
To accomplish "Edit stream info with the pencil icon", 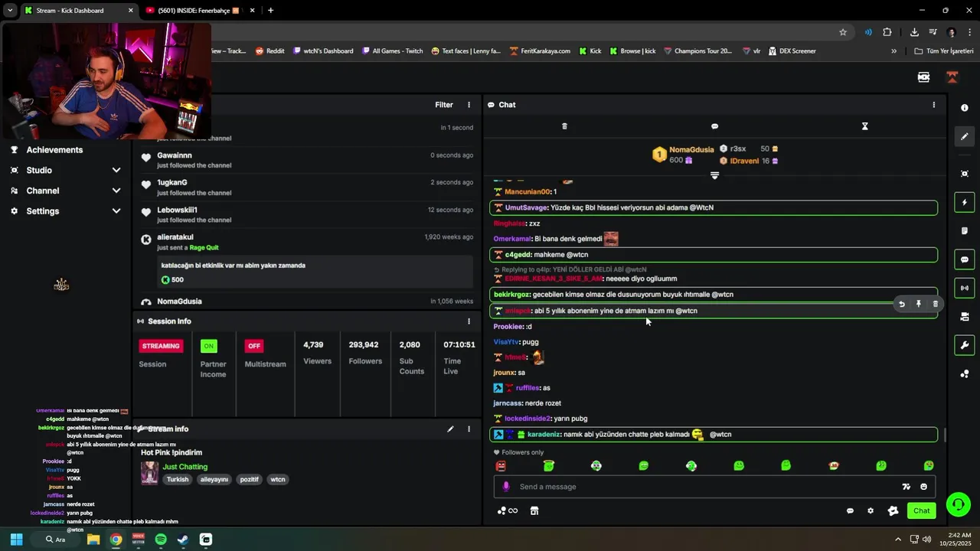I will coord(450,429).
